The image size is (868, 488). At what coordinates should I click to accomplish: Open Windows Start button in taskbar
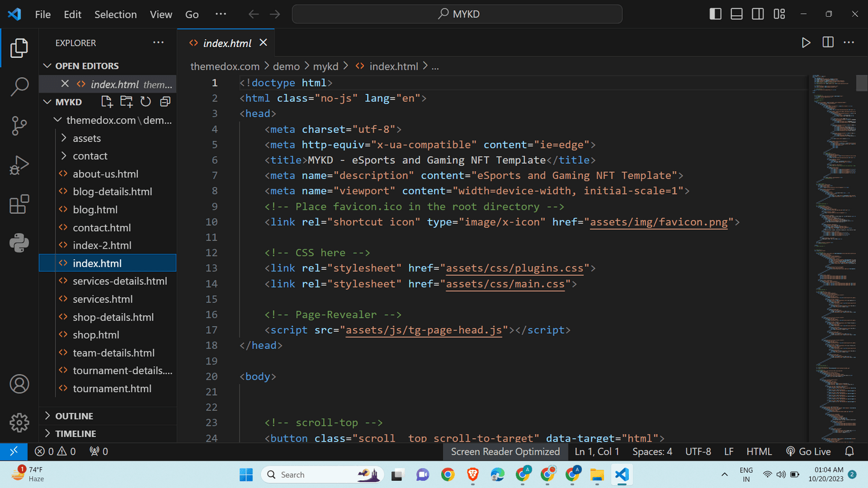[x=246, y=475]
